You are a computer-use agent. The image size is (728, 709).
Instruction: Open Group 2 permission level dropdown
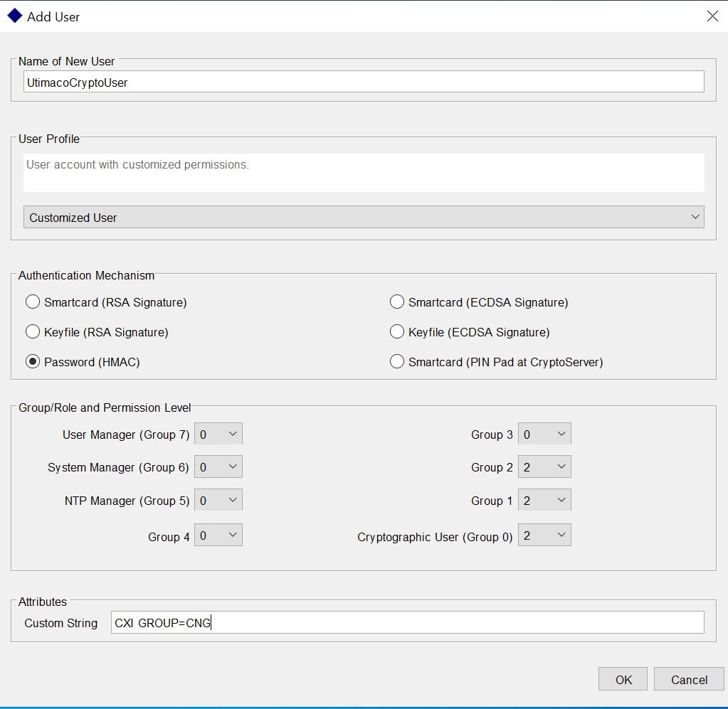coord(544,467)
